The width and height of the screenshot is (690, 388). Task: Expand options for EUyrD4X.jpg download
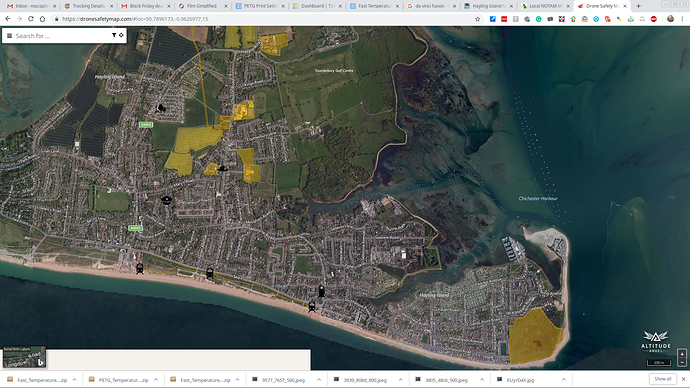click(564, 380)
